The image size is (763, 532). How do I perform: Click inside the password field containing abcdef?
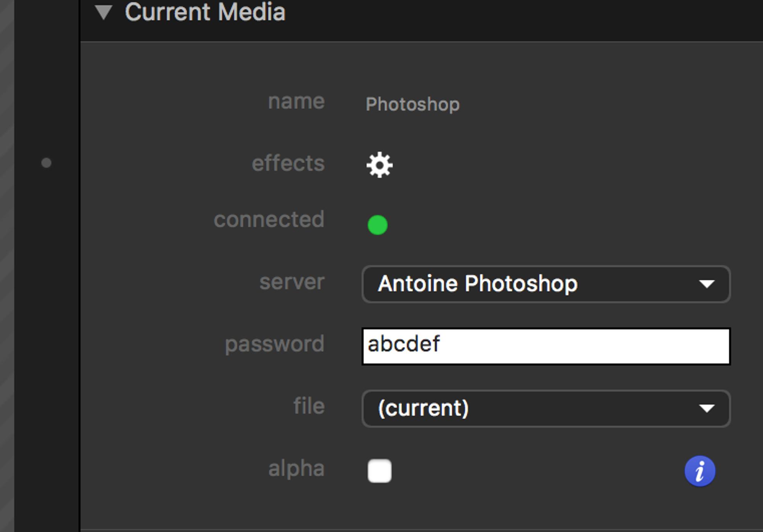546,346
